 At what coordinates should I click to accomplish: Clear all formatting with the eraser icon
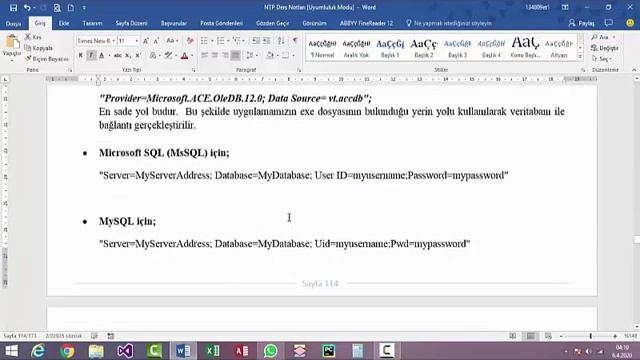[x=190, y=41]
